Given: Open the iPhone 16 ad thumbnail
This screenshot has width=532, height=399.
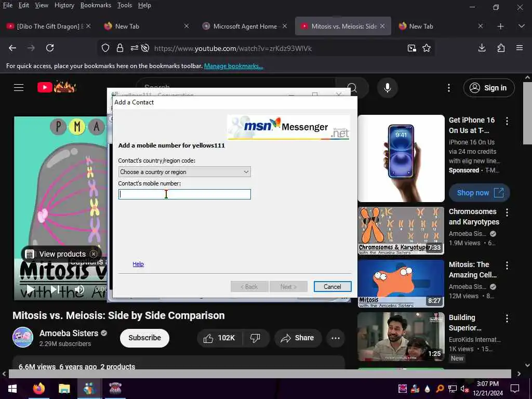Looking at the screenshot, I should [x=401, y=158].
